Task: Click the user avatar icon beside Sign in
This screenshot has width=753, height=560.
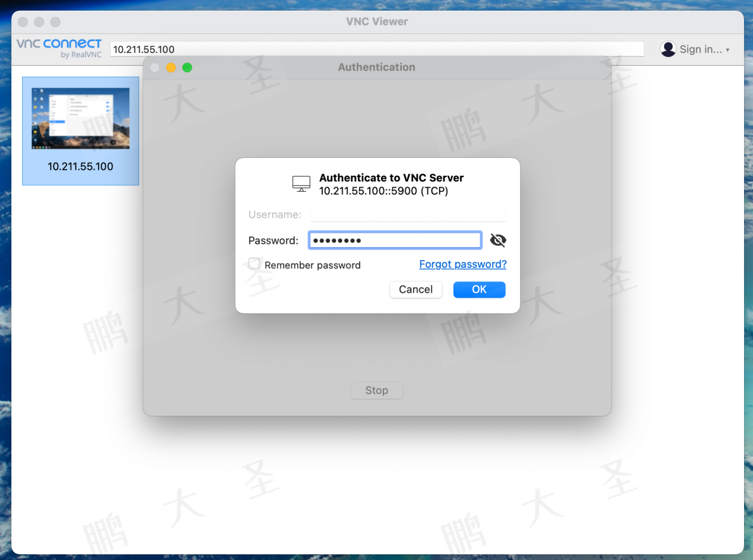Action: 669,49
